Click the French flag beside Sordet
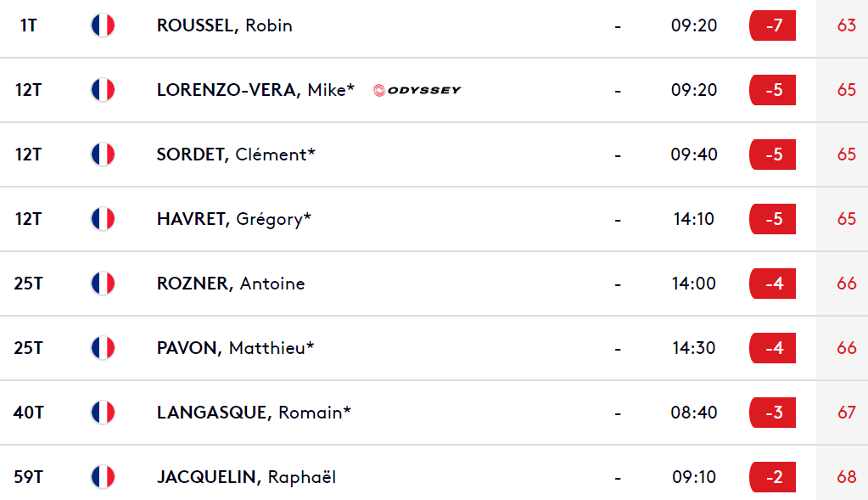This screenshot has width=868, height=500. tap(103, 154)
